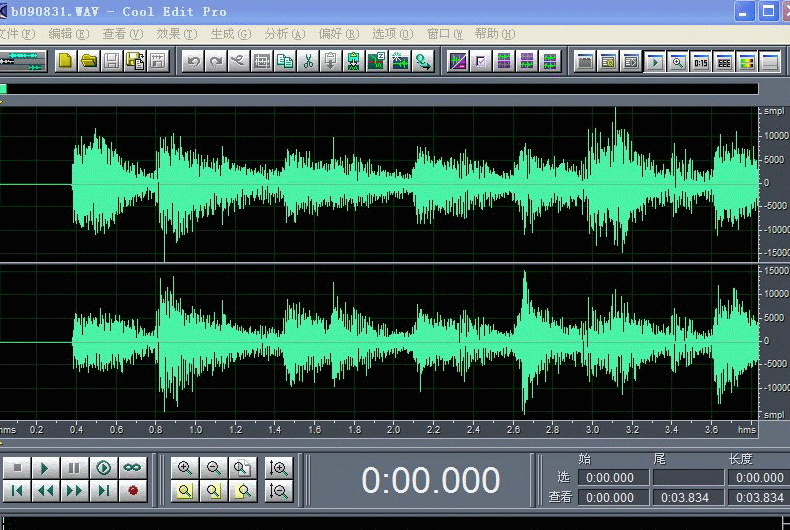Jump to end of the file
The image size is (790, 530).
point(103,491)
